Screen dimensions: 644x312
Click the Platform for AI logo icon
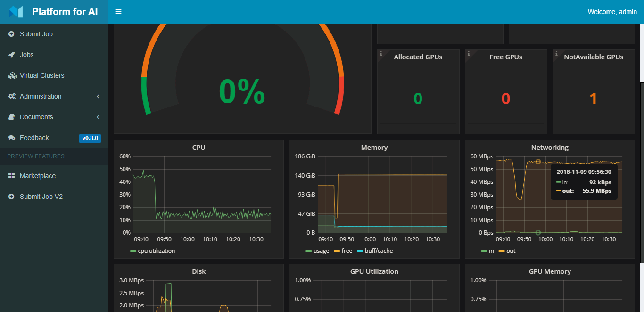tap(16, 12)
